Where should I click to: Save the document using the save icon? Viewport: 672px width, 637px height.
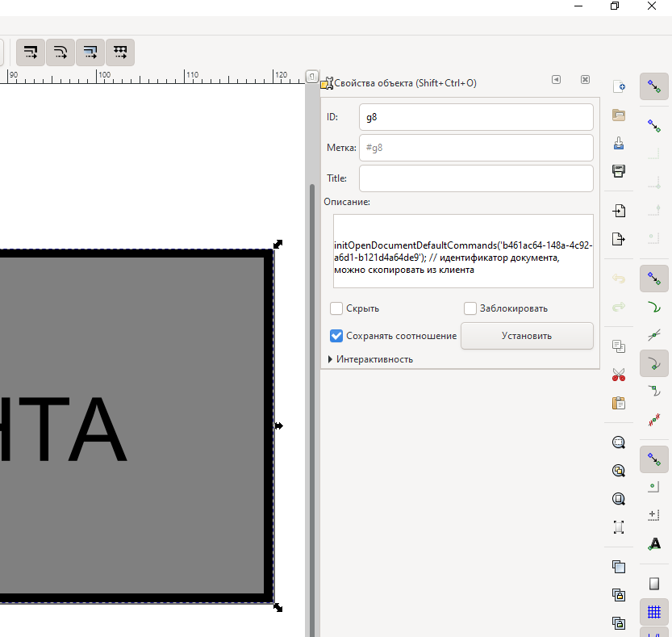pyautogui.click(x=619, y=143)
